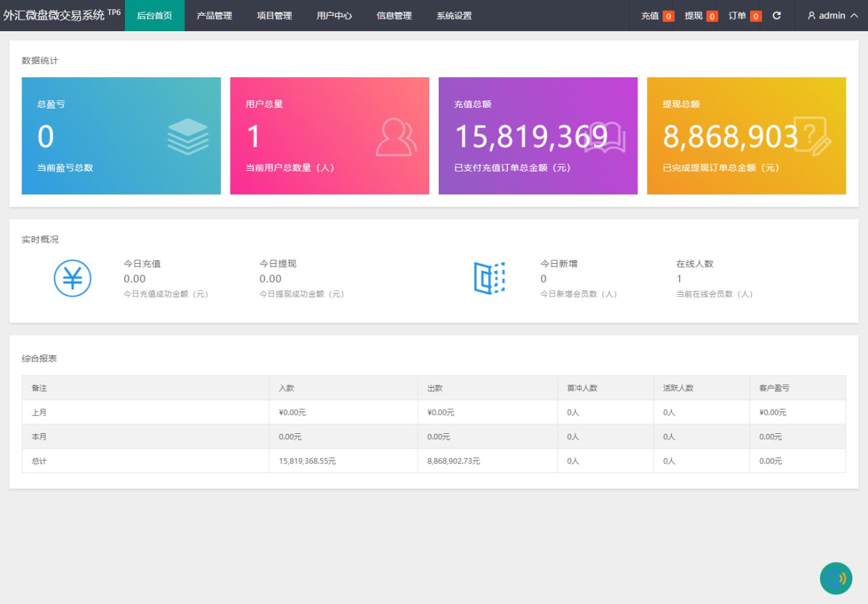Click the 备注 column header
868x604 pixels.
[39, 388]
